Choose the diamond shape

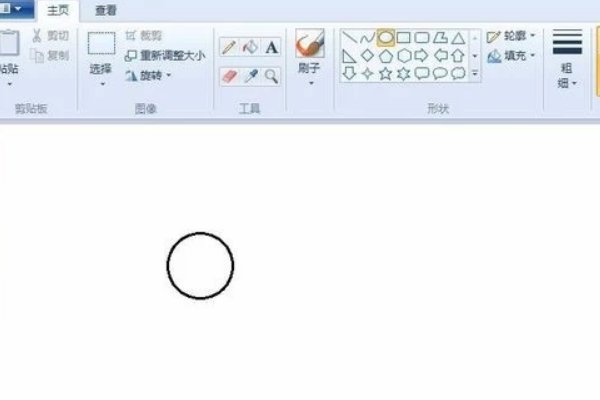pos(367,56)
